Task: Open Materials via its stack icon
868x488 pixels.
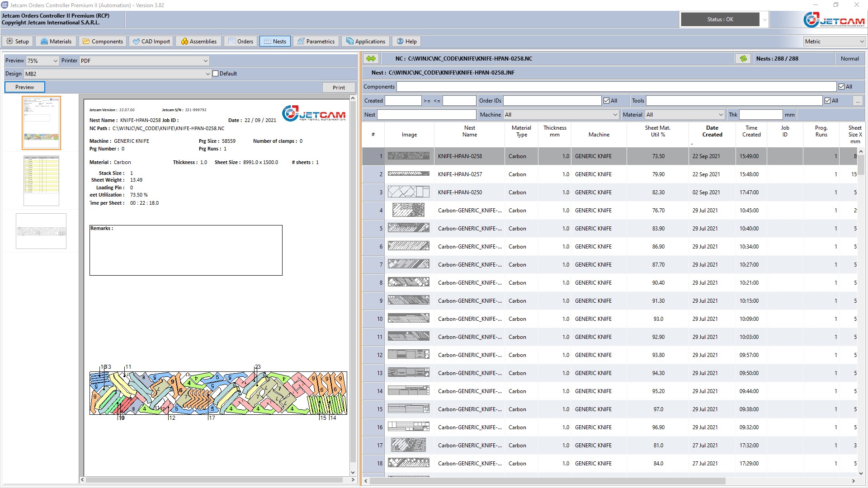Action: point(44,42)
